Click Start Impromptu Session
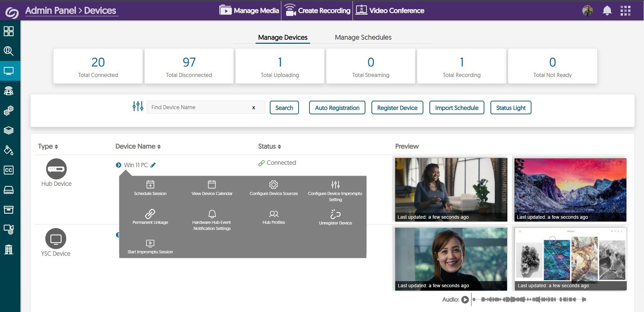Screen dimensions: 644x312 150,247
